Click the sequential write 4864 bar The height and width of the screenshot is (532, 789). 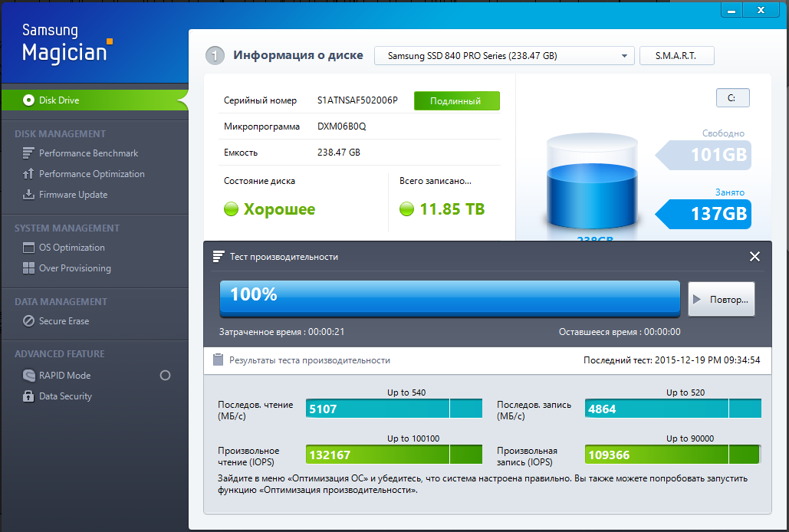tap(672, 409)
